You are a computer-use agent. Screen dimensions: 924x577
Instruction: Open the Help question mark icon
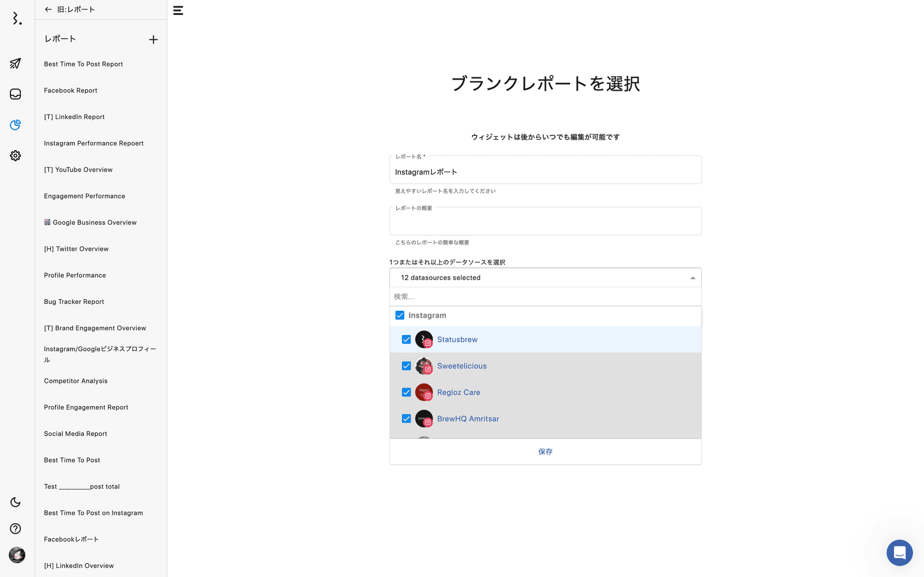click(16, 528)
